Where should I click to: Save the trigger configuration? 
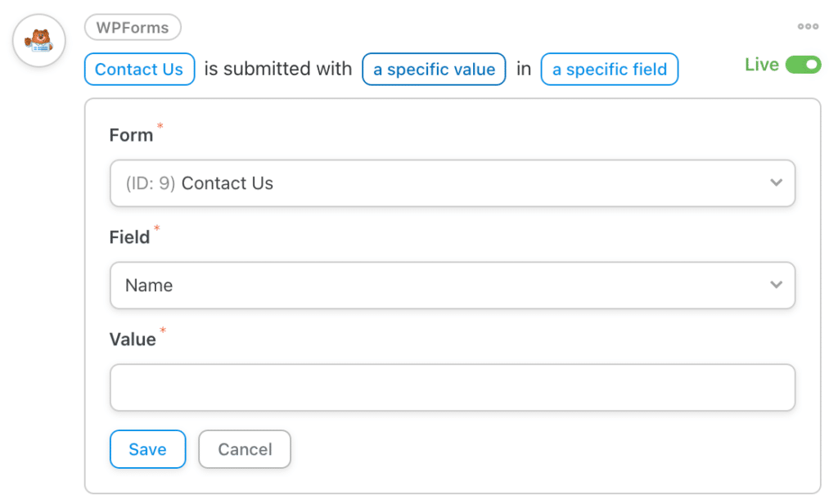[147, 449]
